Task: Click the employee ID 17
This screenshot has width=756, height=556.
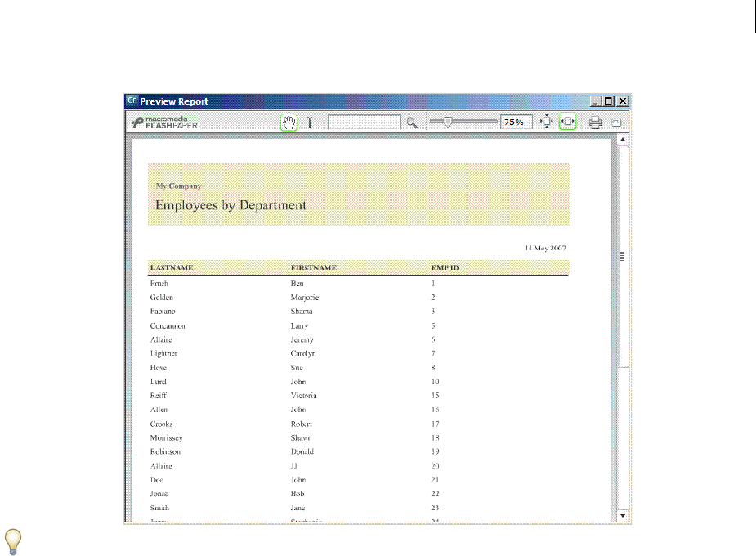Action: (x=436, y=424)
